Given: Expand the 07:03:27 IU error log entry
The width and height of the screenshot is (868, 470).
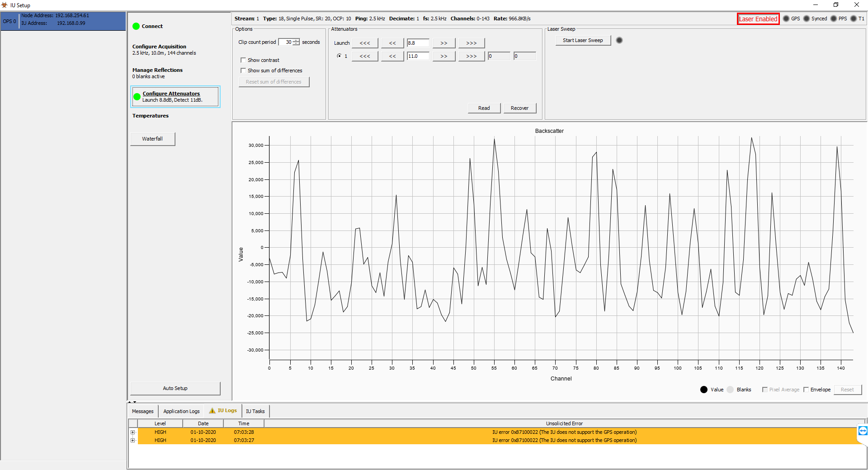Looking at the screenshot, I should pos(132,440).
